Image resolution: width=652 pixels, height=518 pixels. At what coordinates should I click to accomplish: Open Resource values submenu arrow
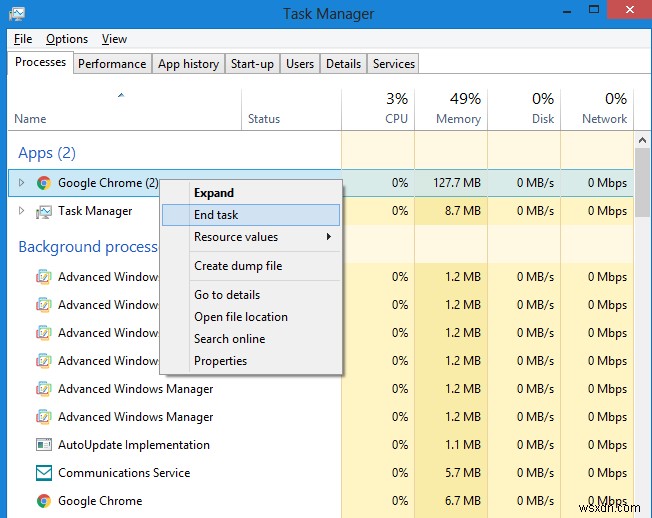click(329, 237)
